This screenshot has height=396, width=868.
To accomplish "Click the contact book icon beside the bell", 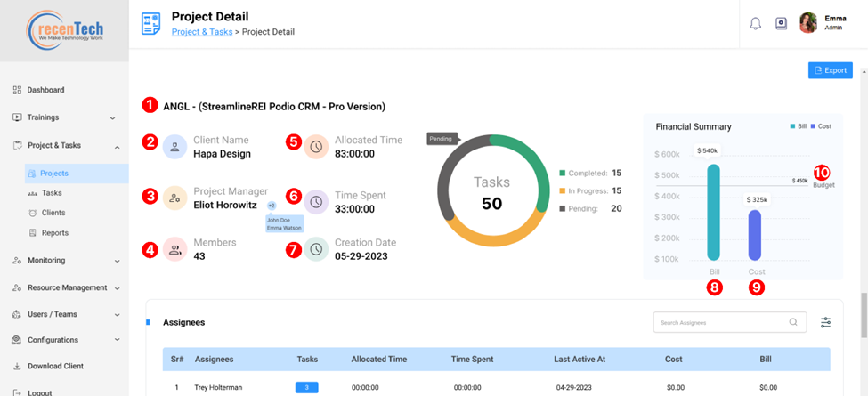I will (x=781, y=24).
